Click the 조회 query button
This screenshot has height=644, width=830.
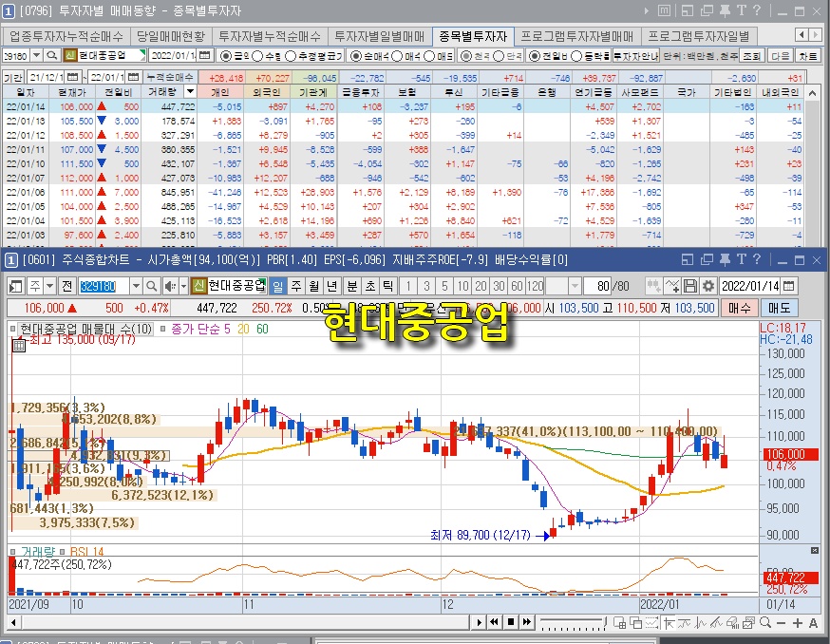[x=751, y=56]
